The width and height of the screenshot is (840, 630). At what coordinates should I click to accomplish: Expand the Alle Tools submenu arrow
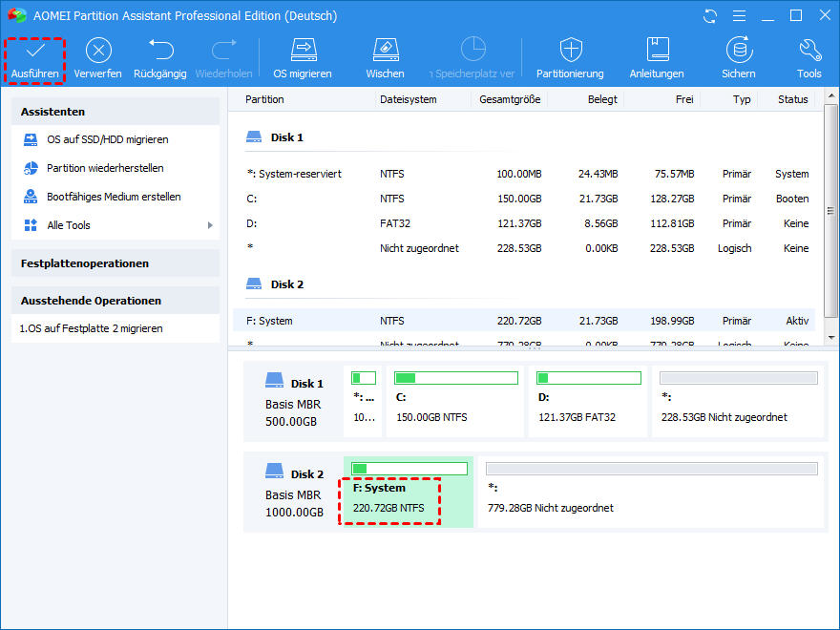[x=210, y=225]
